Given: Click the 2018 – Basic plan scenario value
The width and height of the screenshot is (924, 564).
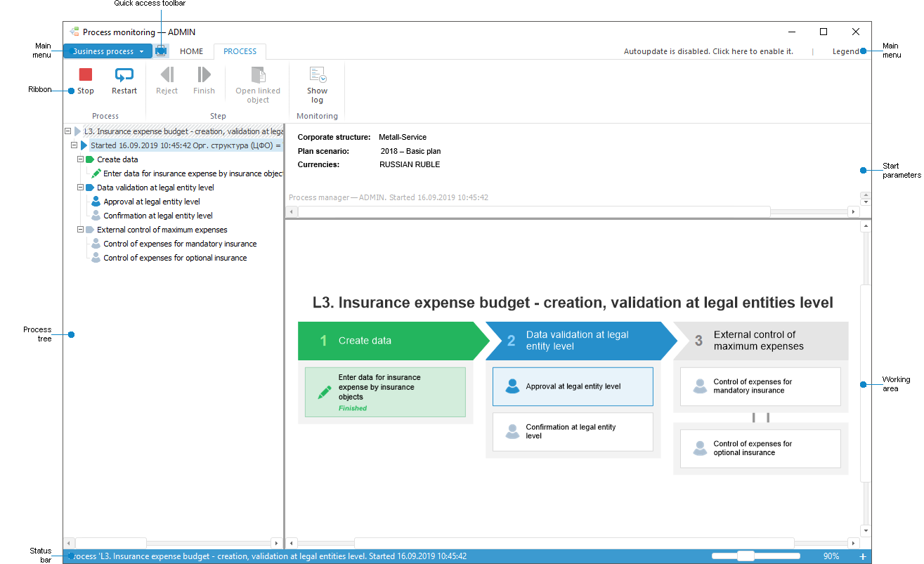Looking at the screenshot, I should [x=411, y=151].
